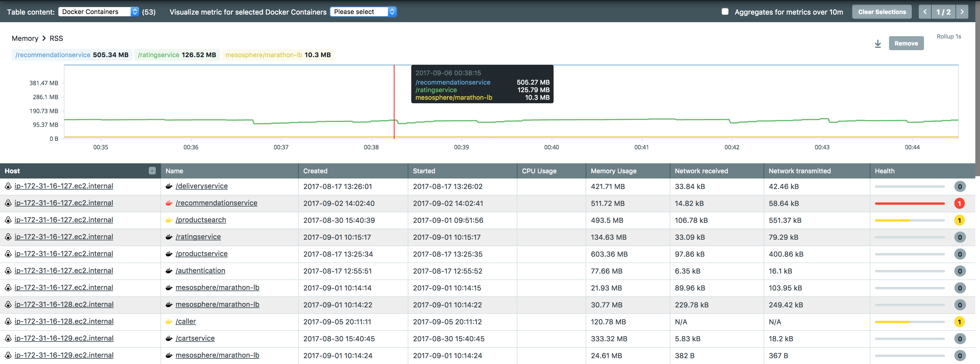Click the yellow Docker icon beside /productsearch
Viewport: 980px width, 364px height.
point(169,220)
